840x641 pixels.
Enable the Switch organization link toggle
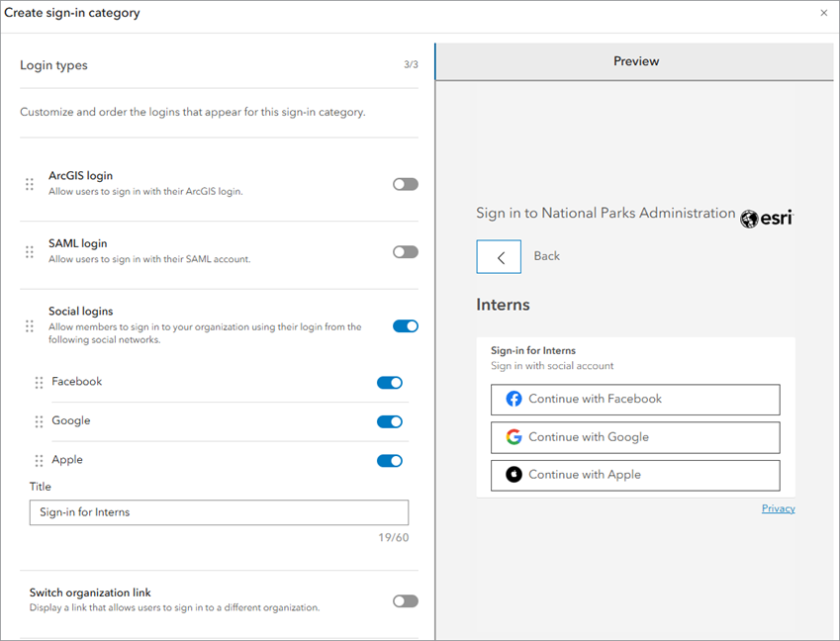coord(405,600)
